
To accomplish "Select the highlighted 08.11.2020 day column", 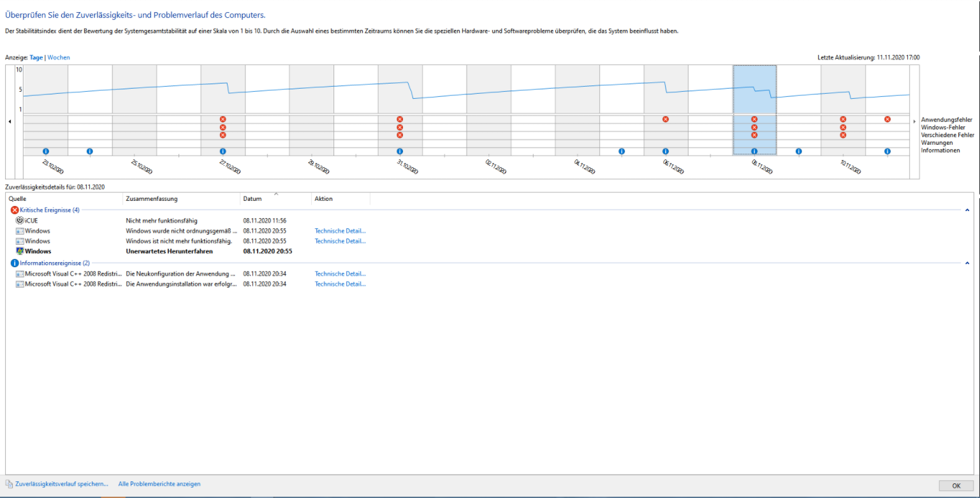I will (754, 110).
